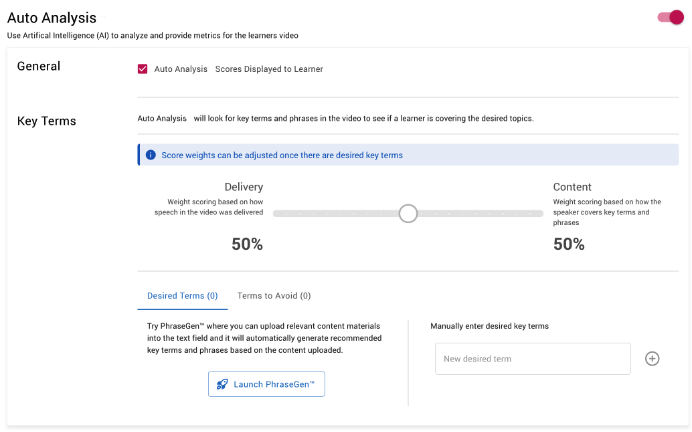Focus the 'New desired term' input field
Screen dimensions: 692x432
pos(532,359)
